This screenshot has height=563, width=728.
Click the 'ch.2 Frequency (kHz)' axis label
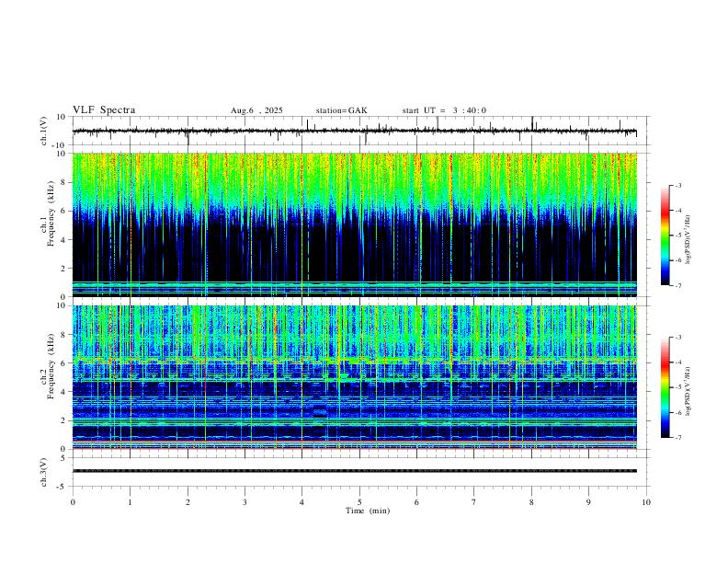coord(47,365)
